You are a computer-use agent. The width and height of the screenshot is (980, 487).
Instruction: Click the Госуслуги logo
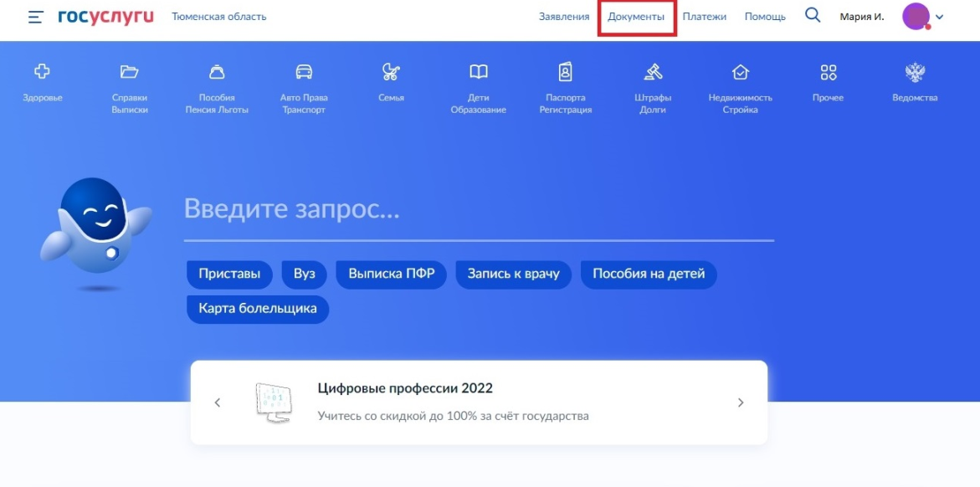coord(105,17)
